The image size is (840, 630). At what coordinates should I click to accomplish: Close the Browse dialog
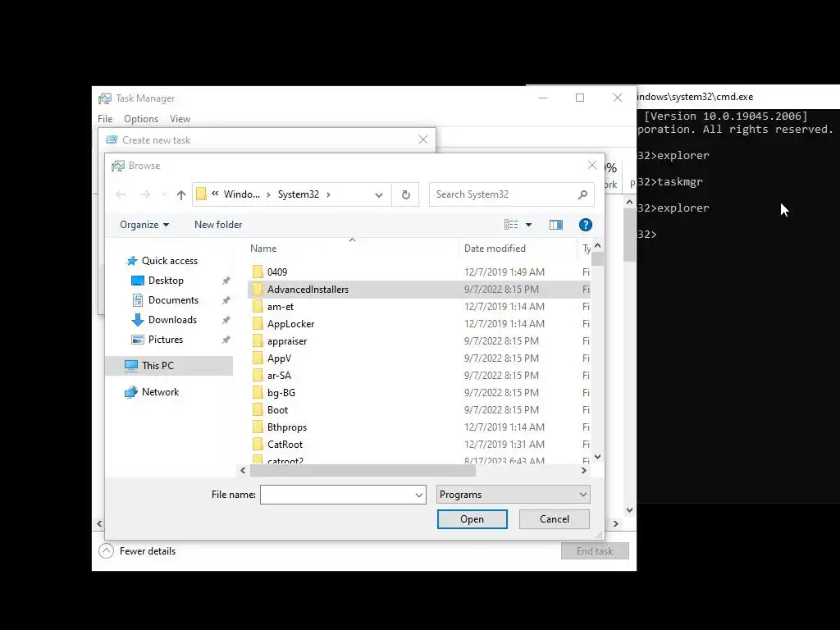[592, 166]
